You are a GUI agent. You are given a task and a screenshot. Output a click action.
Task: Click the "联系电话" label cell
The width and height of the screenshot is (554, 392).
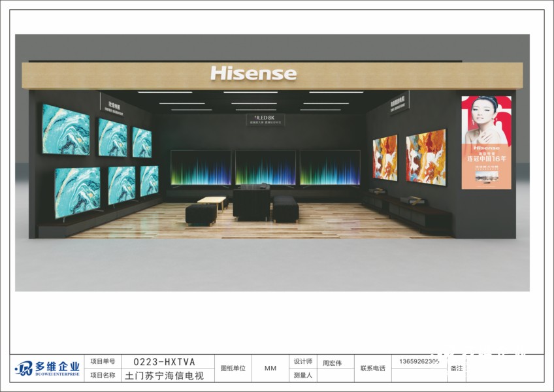pos(373,368)
